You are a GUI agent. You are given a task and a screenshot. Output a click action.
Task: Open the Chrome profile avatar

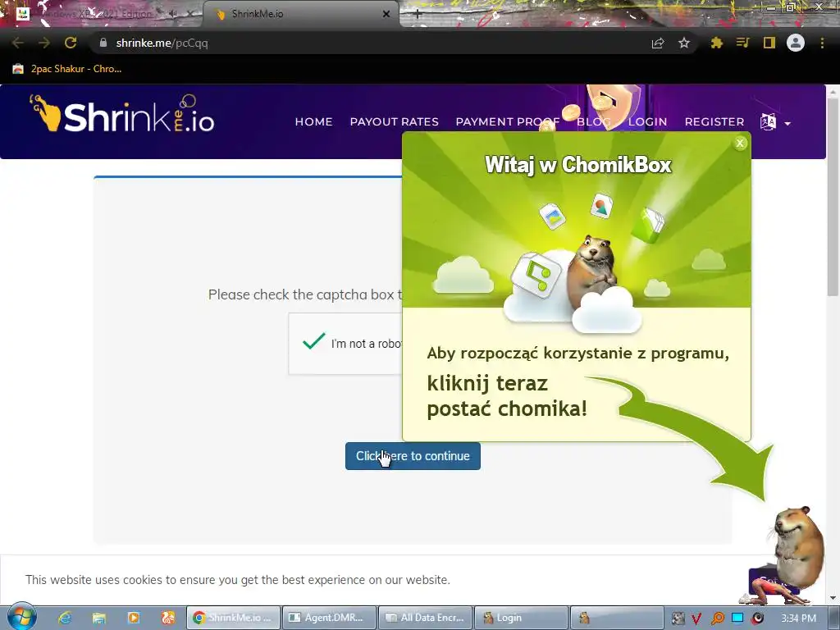click(x=796, y=43)
